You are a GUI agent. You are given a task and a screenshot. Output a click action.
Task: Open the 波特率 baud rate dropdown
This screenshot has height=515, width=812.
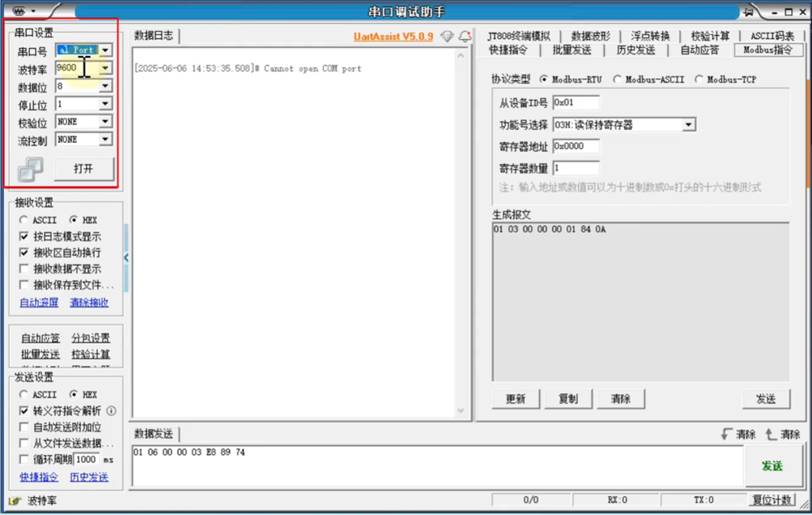click(x=105, y=68)
